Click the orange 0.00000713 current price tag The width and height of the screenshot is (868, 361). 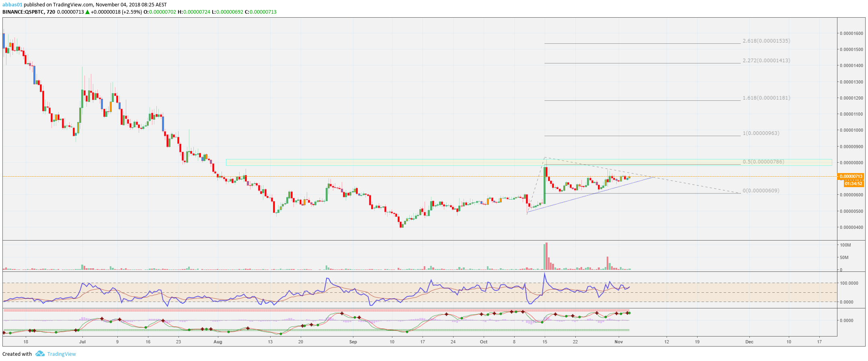(x=850, y=176)
